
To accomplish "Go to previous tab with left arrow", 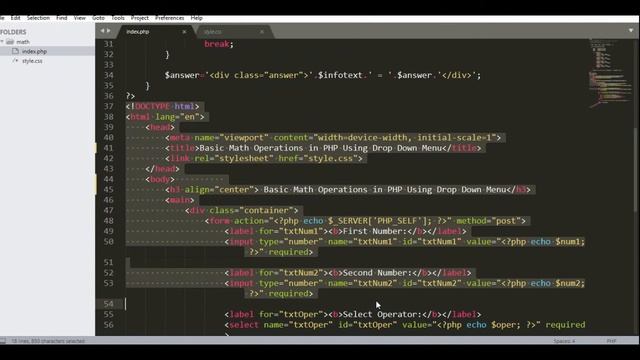I will coord(102,31).
